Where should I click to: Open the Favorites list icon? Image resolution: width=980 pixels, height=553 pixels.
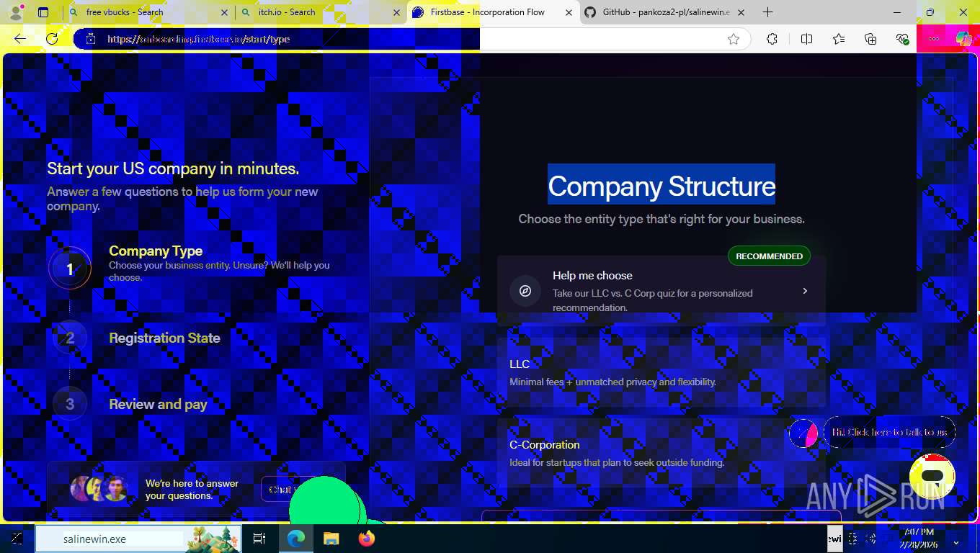coord(839,39)
